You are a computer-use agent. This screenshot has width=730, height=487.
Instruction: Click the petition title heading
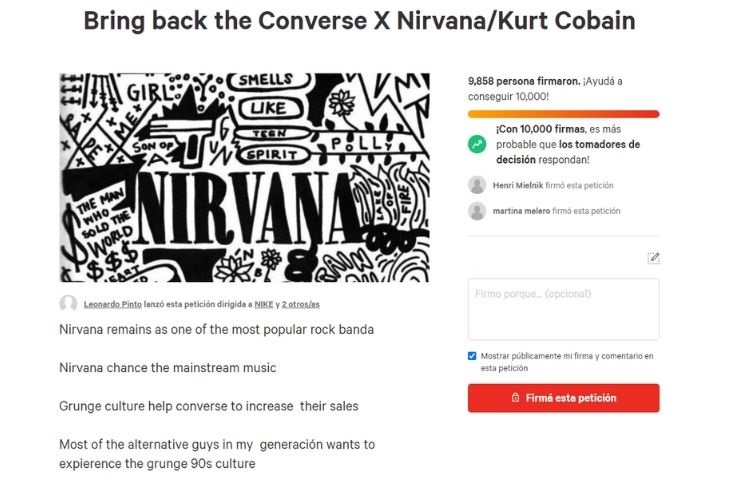(359, 21)
